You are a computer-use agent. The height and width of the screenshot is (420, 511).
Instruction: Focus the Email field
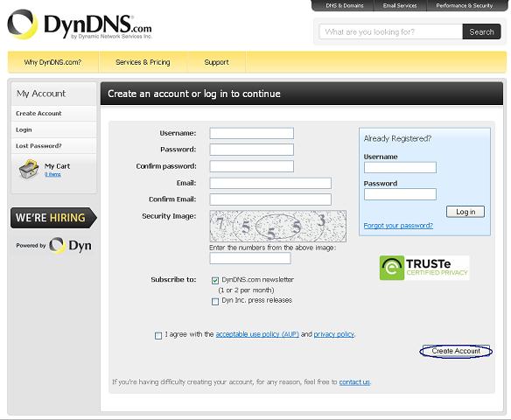click(270, 183)
